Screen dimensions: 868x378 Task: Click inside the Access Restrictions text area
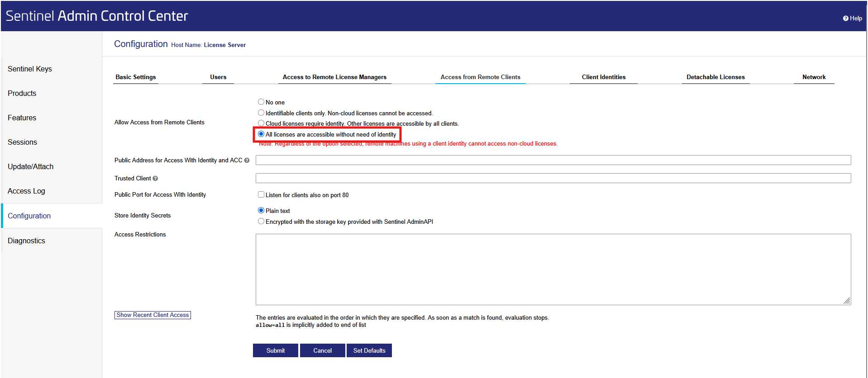[553, 269]
